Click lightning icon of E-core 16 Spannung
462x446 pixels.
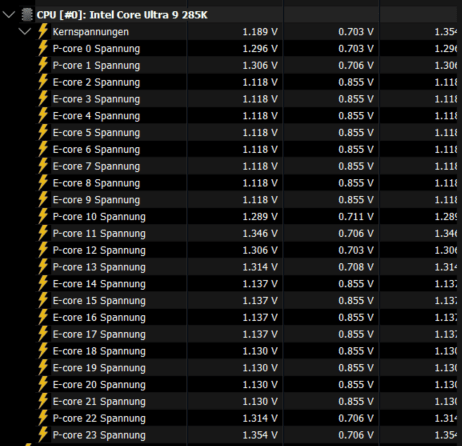(43, 317)
